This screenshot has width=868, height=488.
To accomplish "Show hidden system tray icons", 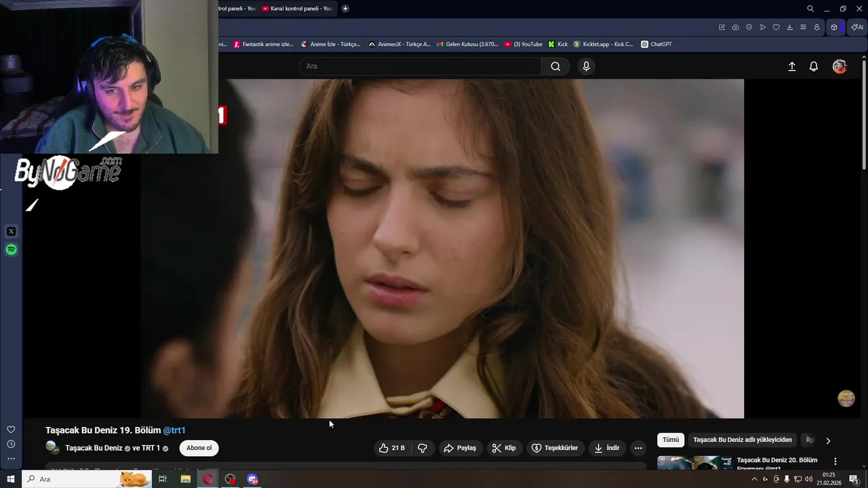I will click(754, 479).
